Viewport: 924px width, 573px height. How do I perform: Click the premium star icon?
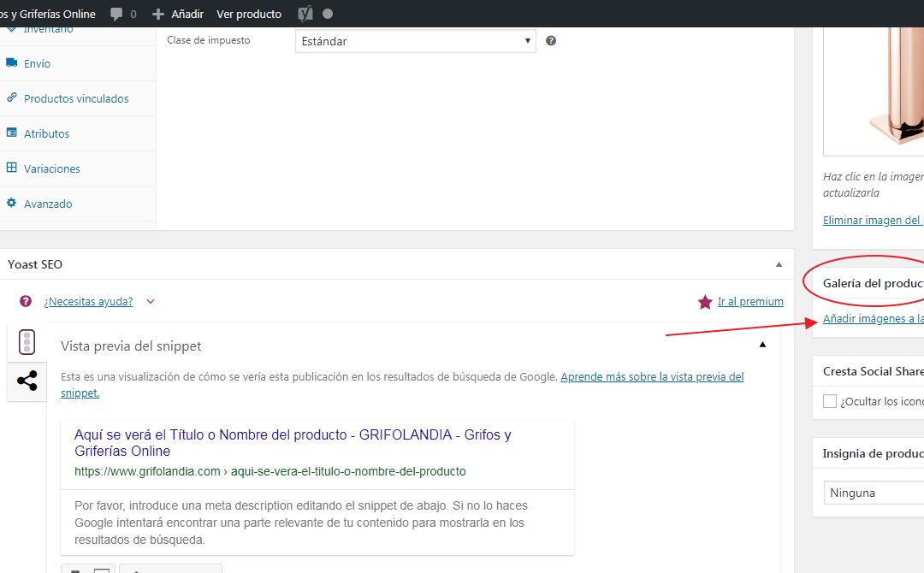click(705, 302)
